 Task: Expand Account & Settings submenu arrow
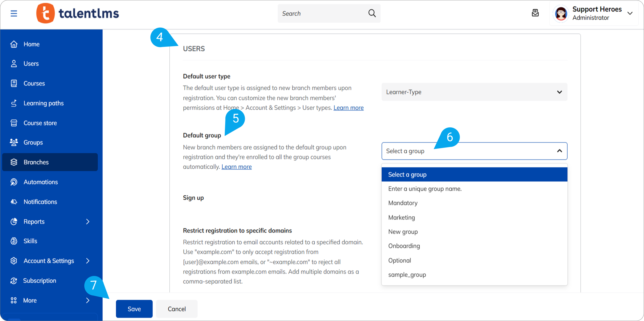[88, 261]
